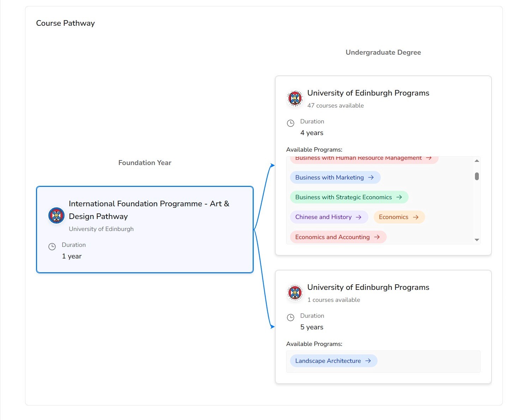Click the '1 courses available' text
The image size is (524, 420).
coord(334,300)
